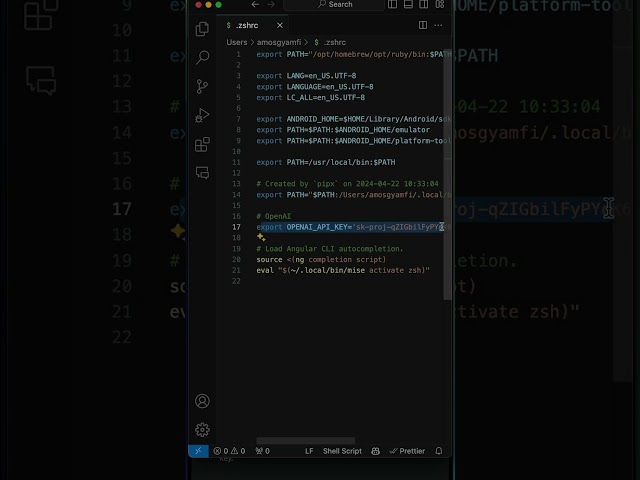Open the editor More Actions menu
640x480 pixels.
(x=438, y=25)
